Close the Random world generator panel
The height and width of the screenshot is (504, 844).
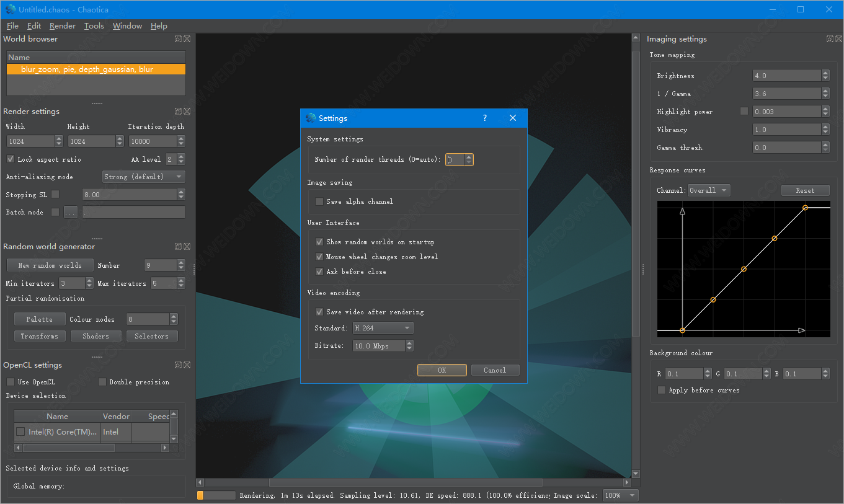[187, 247]
